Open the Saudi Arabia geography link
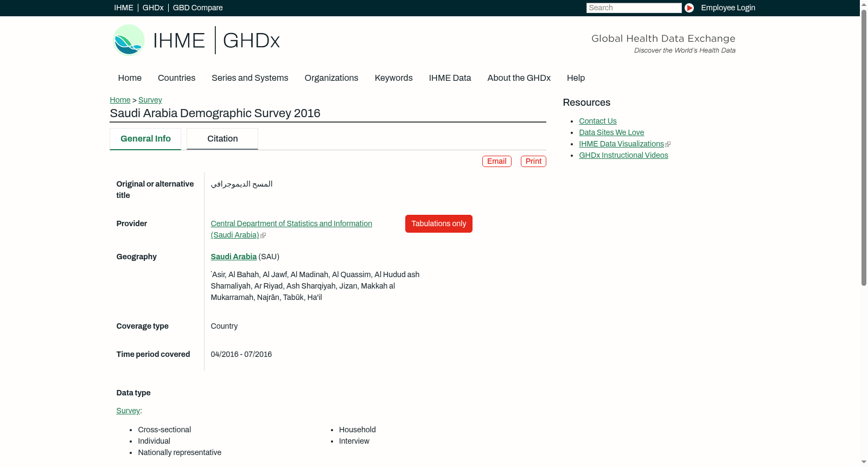Screen dimensions: 868x467 click(x=234, y=257)
